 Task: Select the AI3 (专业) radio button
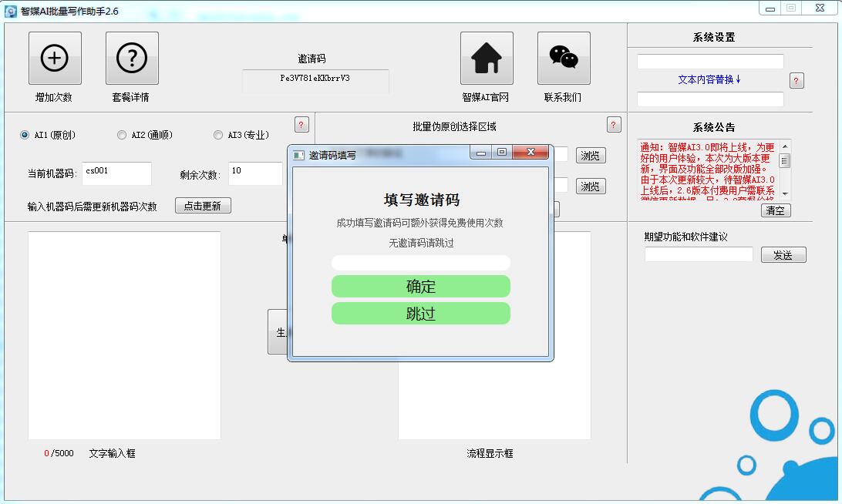(218, 136)
